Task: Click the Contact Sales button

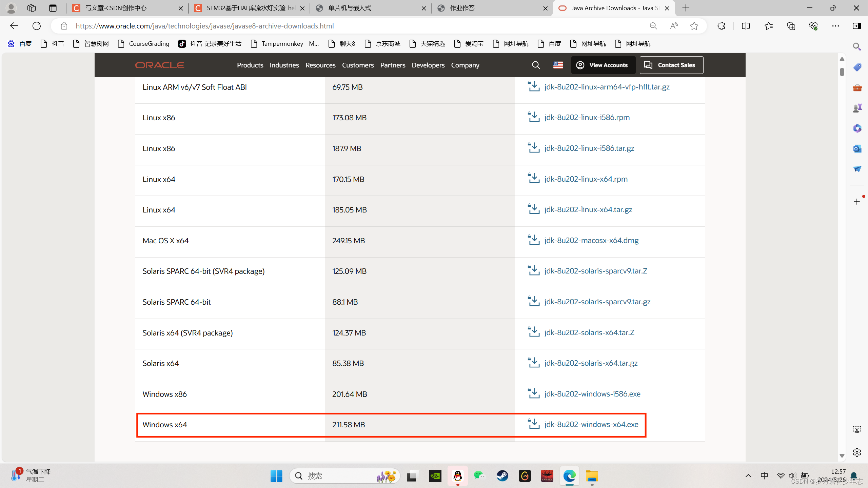Action: click(671, 65)
